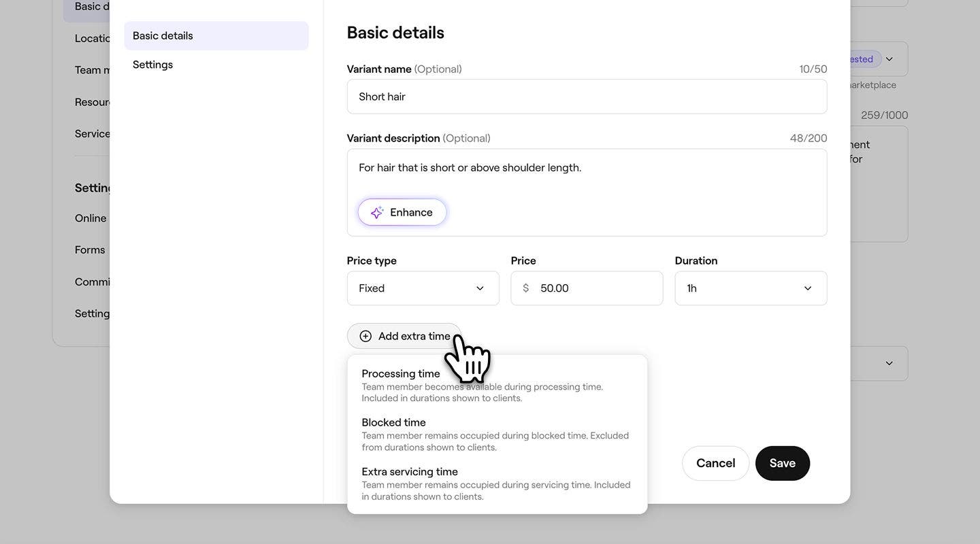980x544 pixels.
Task: Open the Price type Fixed dropdown
Action: (x=423, y=288)
